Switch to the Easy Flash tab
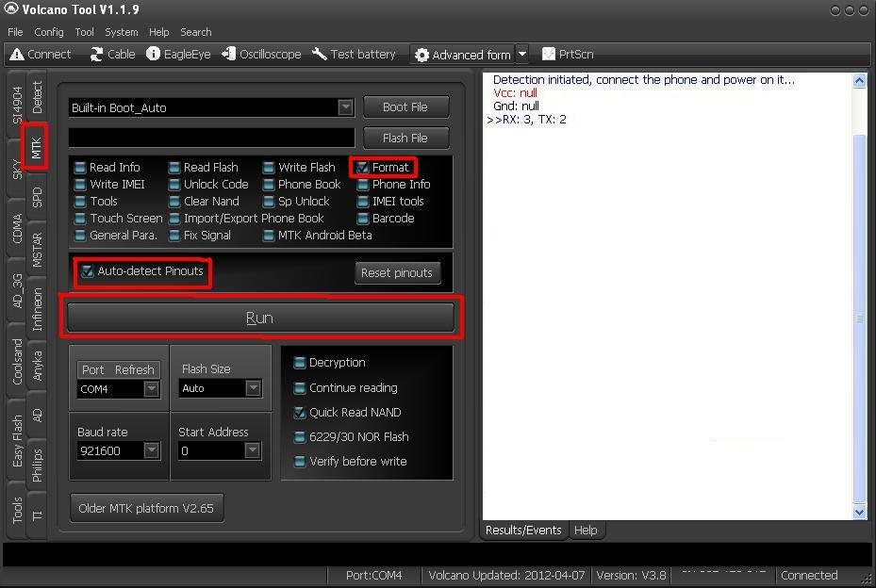The height and width of the screenshot is (588, 876). point(17,441)
